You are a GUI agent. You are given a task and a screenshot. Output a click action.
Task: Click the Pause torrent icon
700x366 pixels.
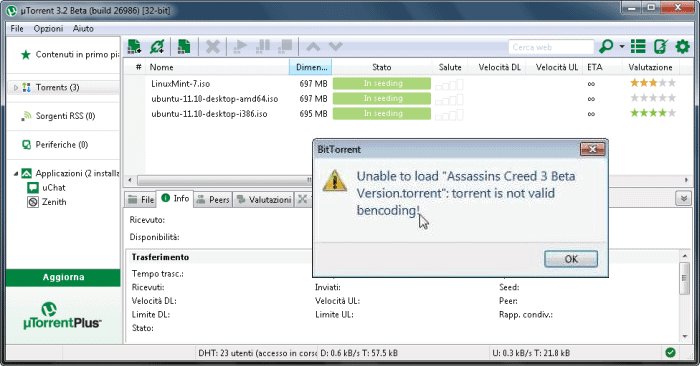coord(263,46)
